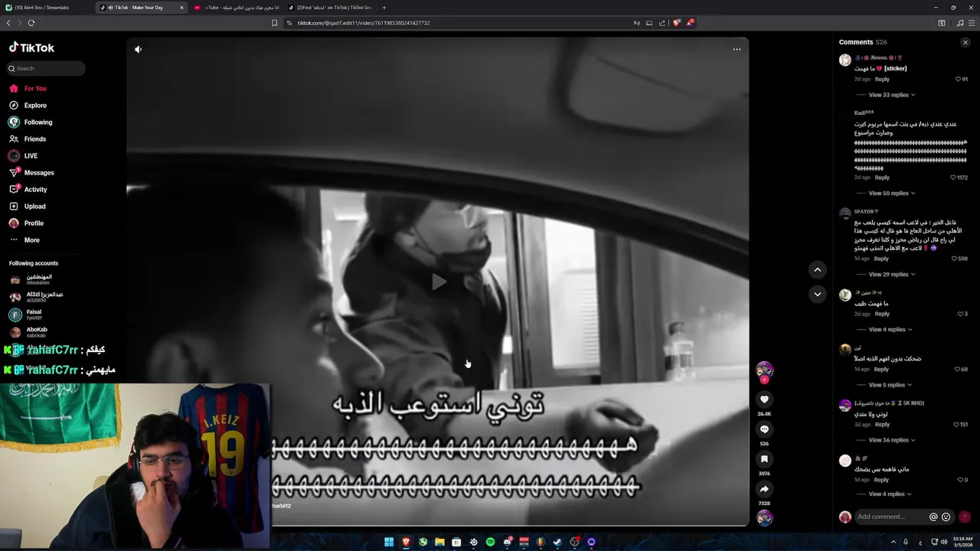The width and height of the screenshot is (980, 551).
Task: Open a new browser tab
Action: point(384,8)
